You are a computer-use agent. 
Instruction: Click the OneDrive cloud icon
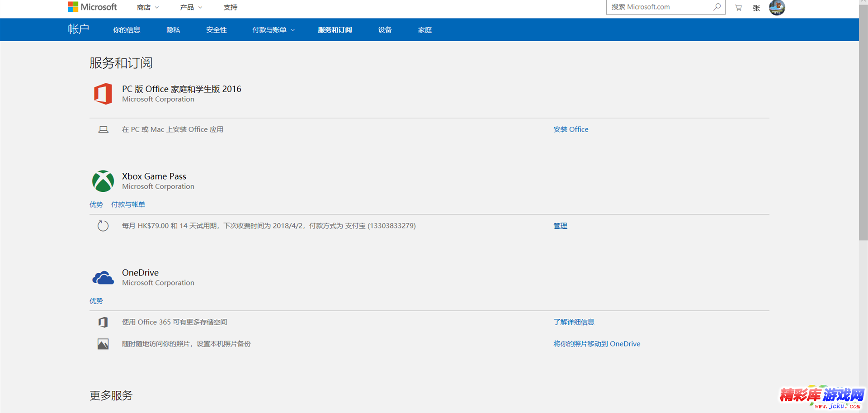103,277
